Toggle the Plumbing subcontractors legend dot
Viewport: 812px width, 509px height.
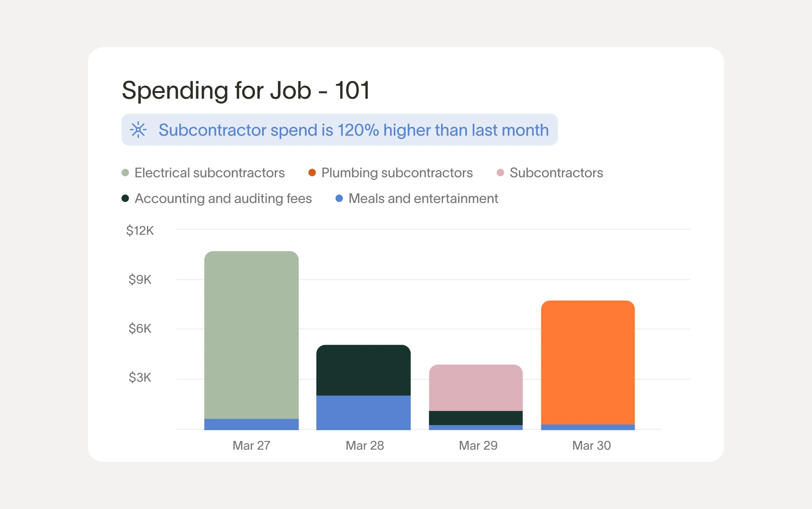[x=312, y=173]
